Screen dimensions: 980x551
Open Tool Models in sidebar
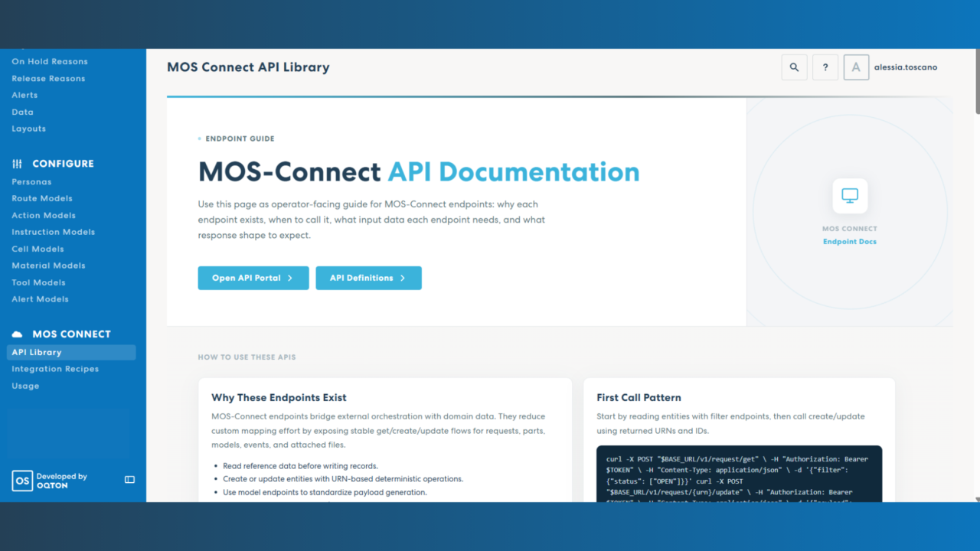point(38,282)
